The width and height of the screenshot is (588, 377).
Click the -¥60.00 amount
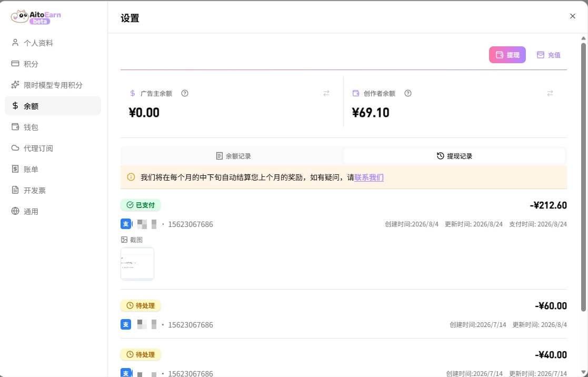point(551,306)
